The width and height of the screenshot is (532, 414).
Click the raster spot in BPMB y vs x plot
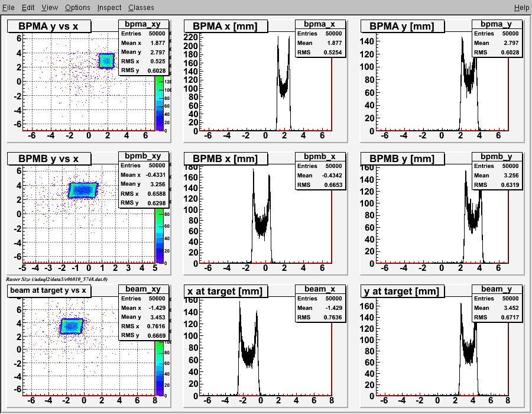tap(83, 190)
